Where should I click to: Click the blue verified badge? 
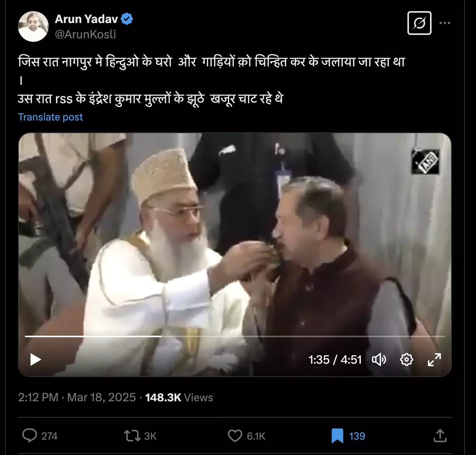coord(127,19)
